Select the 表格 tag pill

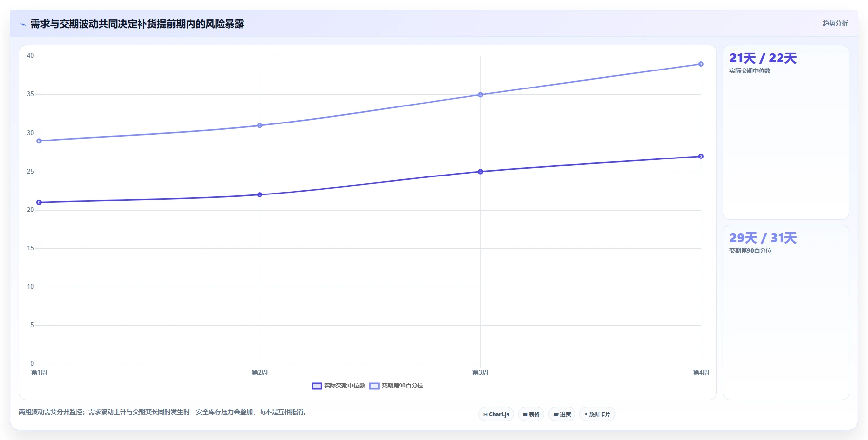[531, 414]
